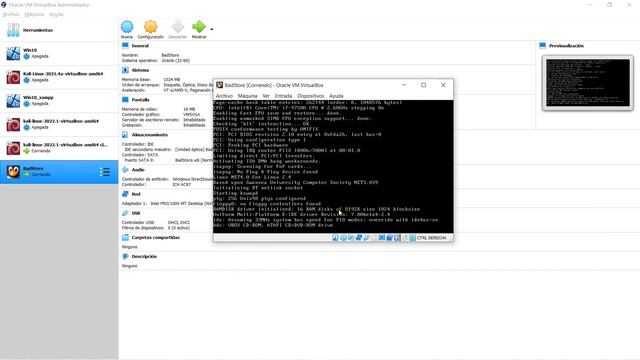Image resolution: width=640 pixels, height=360 pixels.
Task: Select the BadStore machine in the list
Action: [59, 172]
